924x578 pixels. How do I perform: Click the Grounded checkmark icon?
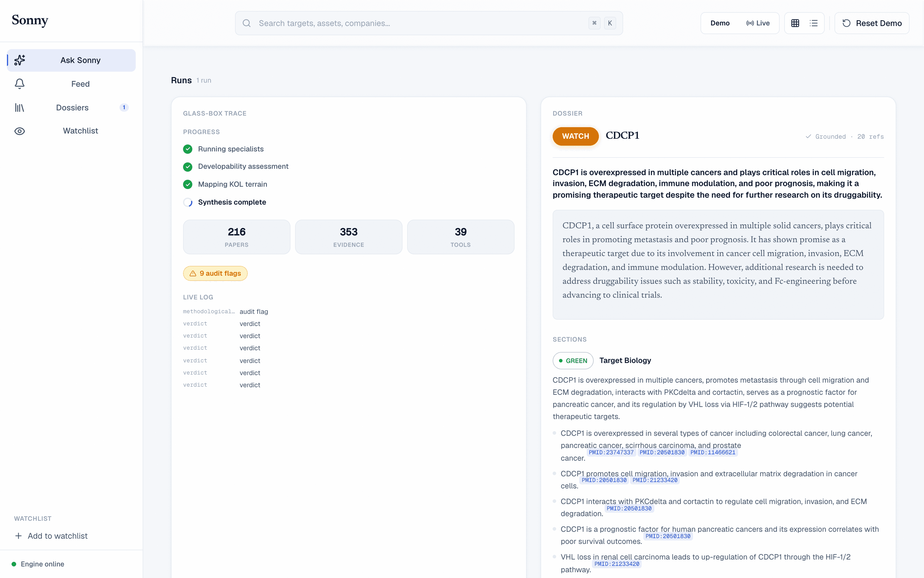tap(808, 136)
